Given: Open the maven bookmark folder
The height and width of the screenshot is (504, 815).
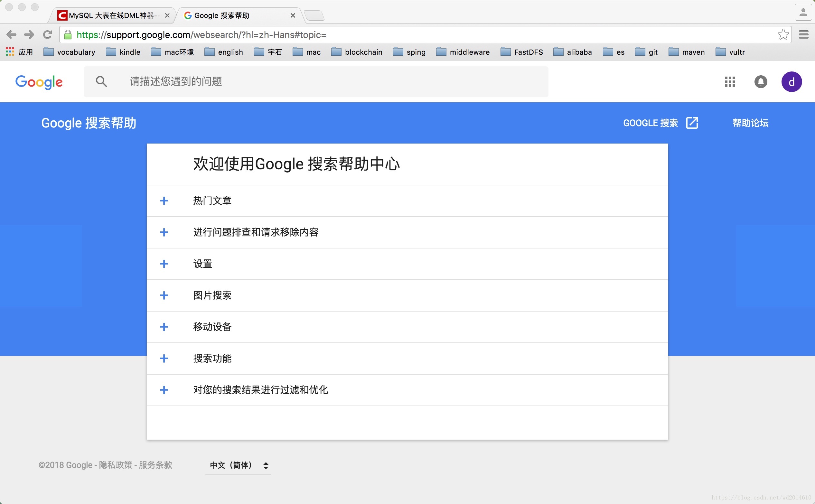Looking at the screenshot, I should (x=686, y=52).
